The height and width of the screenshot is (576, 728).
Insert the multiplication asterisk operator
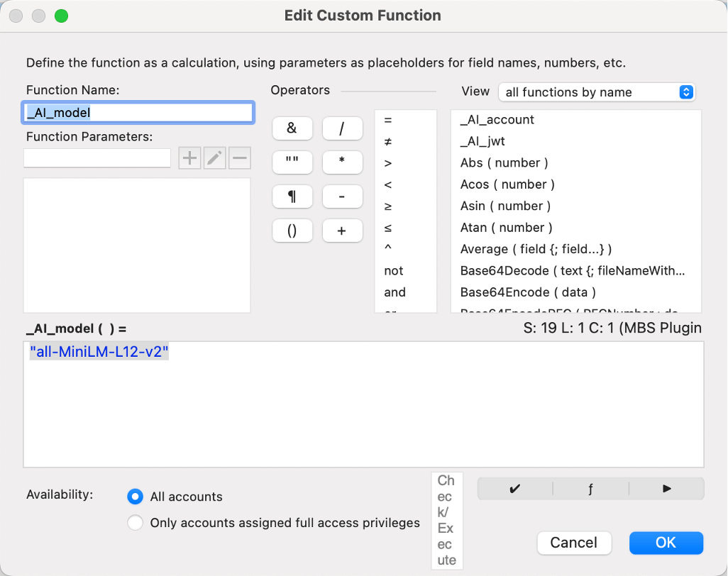[342, 162]
